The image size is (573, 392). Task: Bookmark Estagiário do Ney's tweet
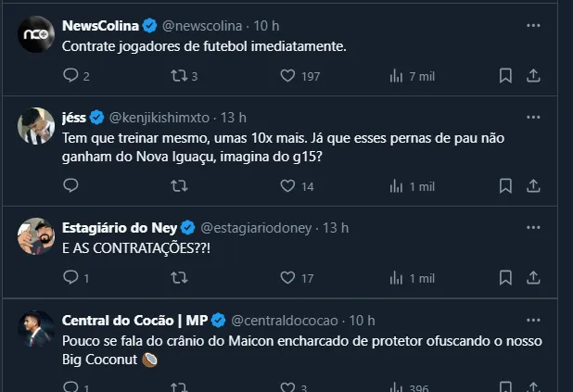(505, 277)
